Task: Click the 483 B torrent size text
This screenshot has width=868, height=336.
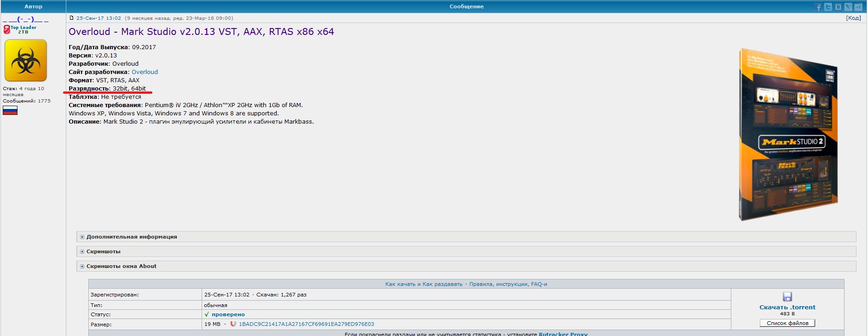Action: click(787, 313)
